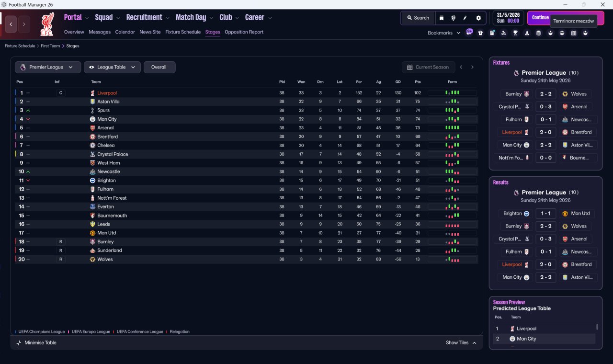Click the Man City badge in league table

(x=92, y=119)
